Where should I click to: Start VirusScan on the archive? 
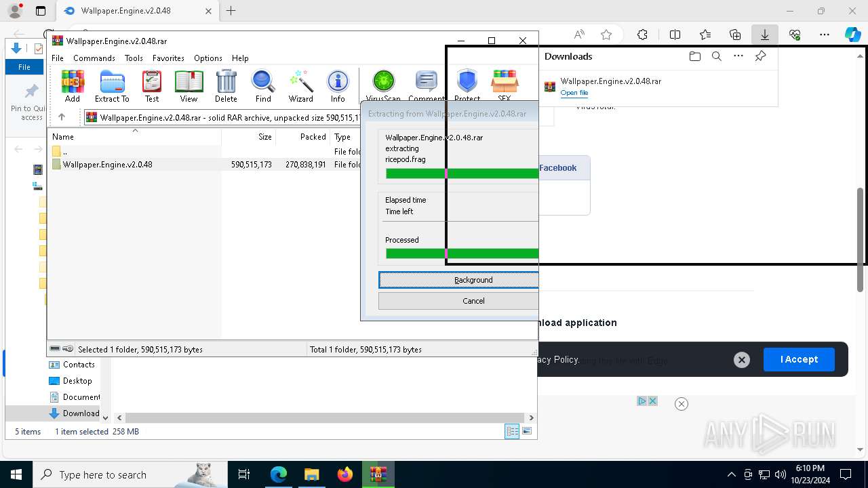[x=383, y=86]
